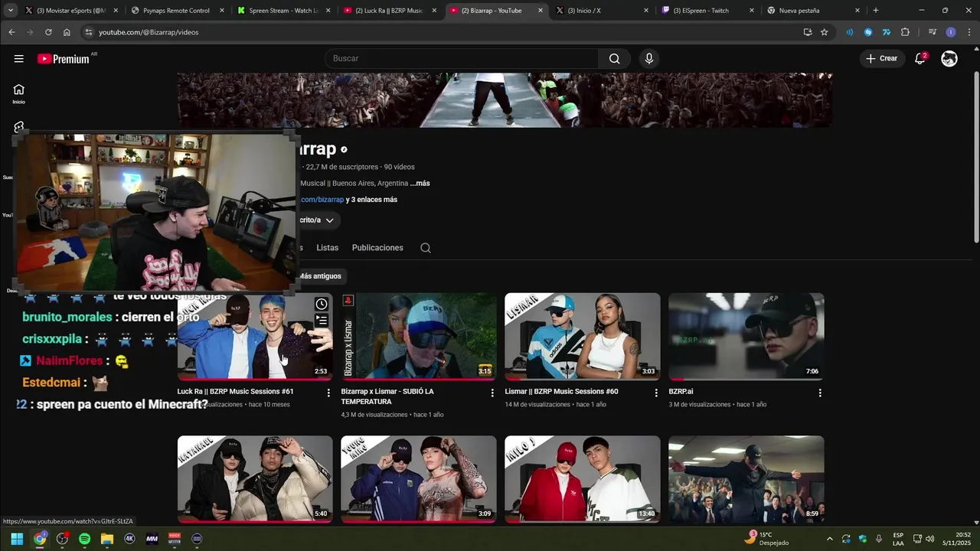980x551 pixels.
Task: Open the 13:40 Milo J video thumbnail
Action: click(x=583, y=479)
